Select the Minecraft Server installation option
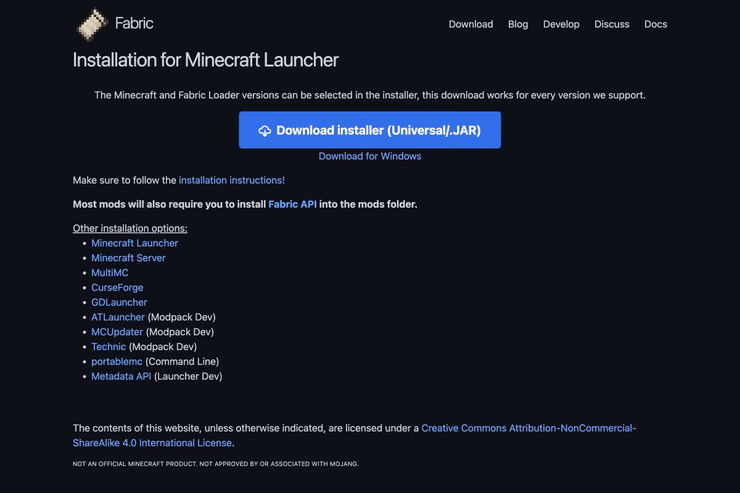740x493 pixels. point(128,258)
